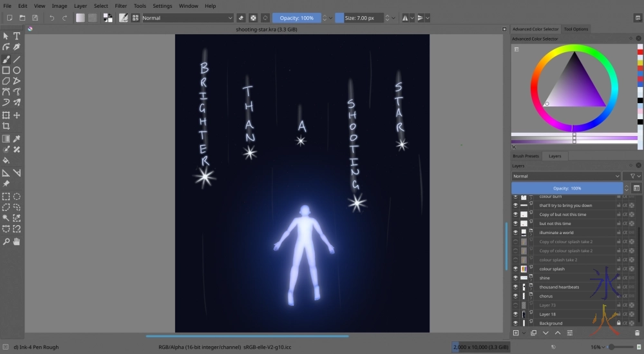Click the brush Opacity slider in toolbar
644x354 pixels.
[296, 18]
